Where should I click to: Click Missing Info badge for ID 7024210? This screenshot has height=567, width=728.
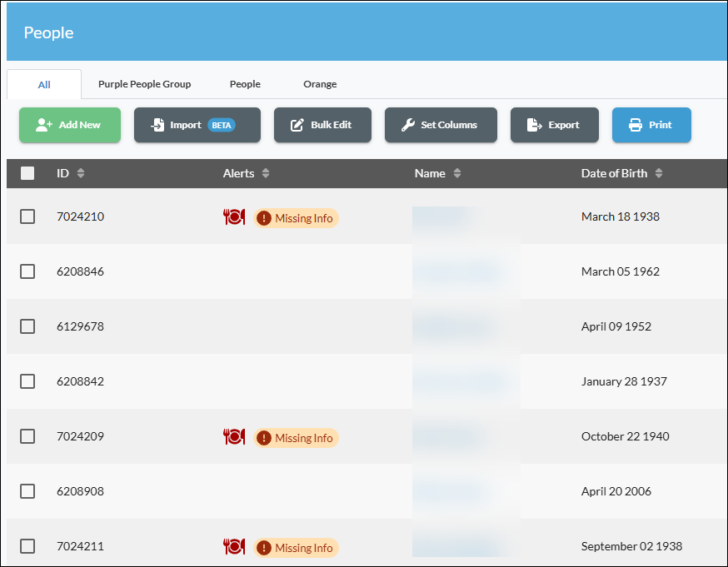pos(296,218)
